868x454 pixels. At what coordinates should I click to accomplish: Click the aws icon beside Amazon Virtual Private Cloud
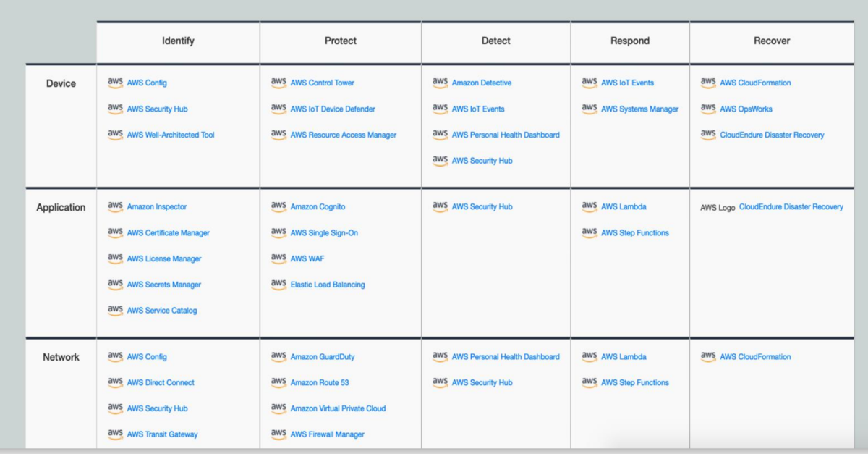(278, 408)
